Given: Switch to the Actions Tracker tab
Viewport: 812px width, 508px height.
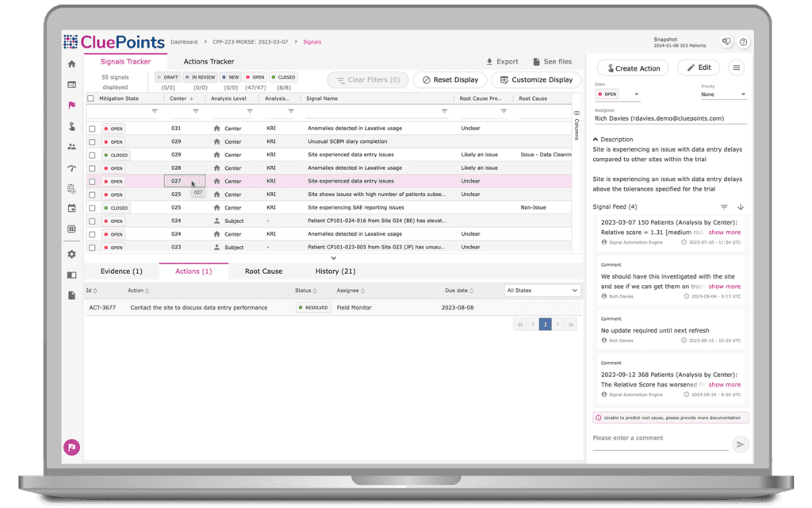Looking at the screenshot, I should (x=210, y=61).
